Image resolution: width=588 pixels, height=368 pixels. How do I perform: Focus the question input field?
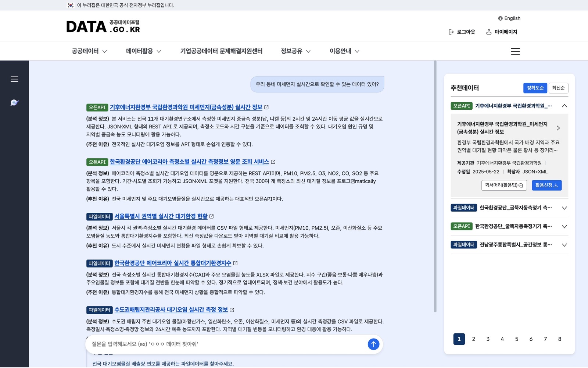226,344
